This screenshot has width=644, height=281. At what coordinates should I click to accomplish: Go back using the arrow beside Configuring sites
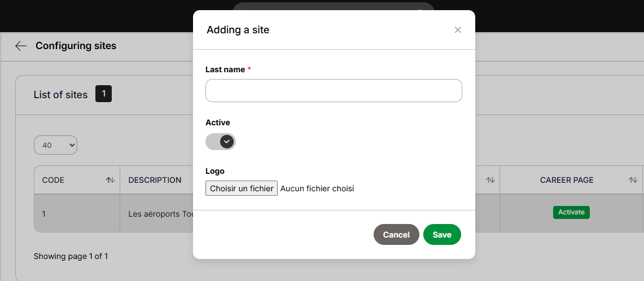(20, 46)
